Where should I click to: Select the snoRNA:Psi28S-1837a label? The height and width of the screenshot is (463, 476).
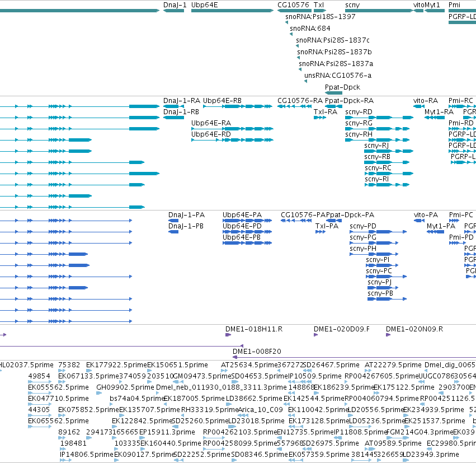click(x=336, y=64)
